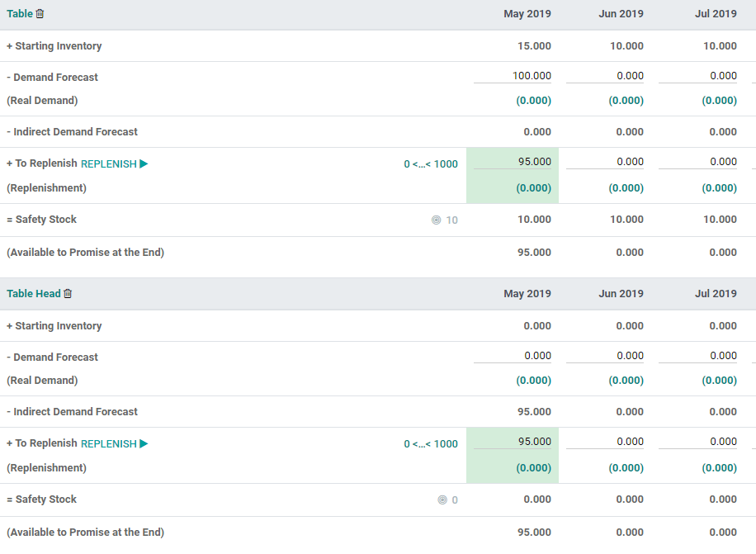Open Table's Jul 2019 replenishment (0.000) value
This screenshot has width=756, height=554.
point(719,188)
